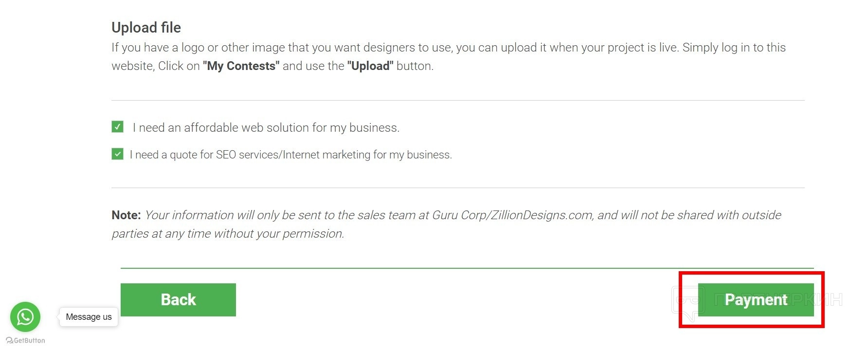The height and width of the screenshot is (348, 868).
Task: Click the 'Message us' tooltip bubble
Action: 89,317
